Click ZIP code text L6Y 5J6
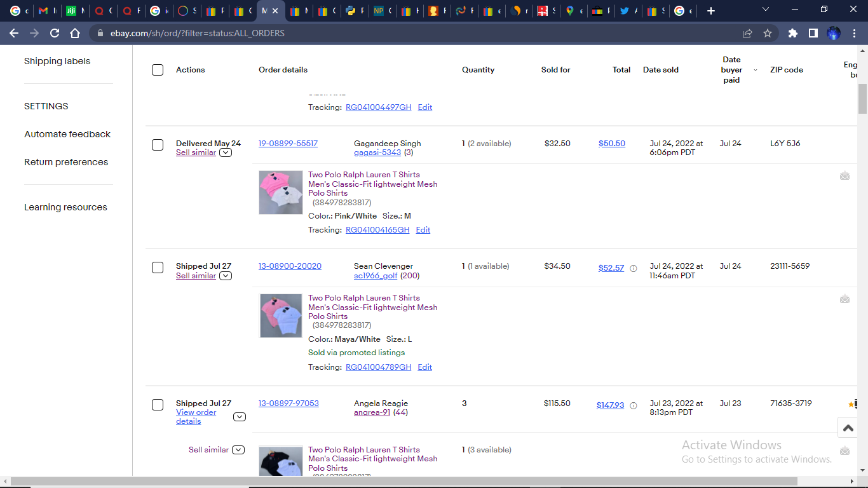The height and width of the screenshot is (488, 868). tap(785, 144)
